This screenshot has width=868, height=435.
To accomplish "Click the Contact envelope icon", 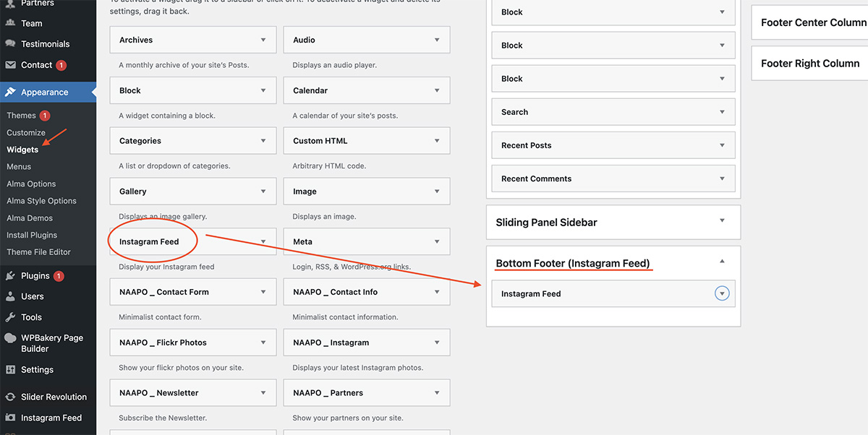I will 11,65.
